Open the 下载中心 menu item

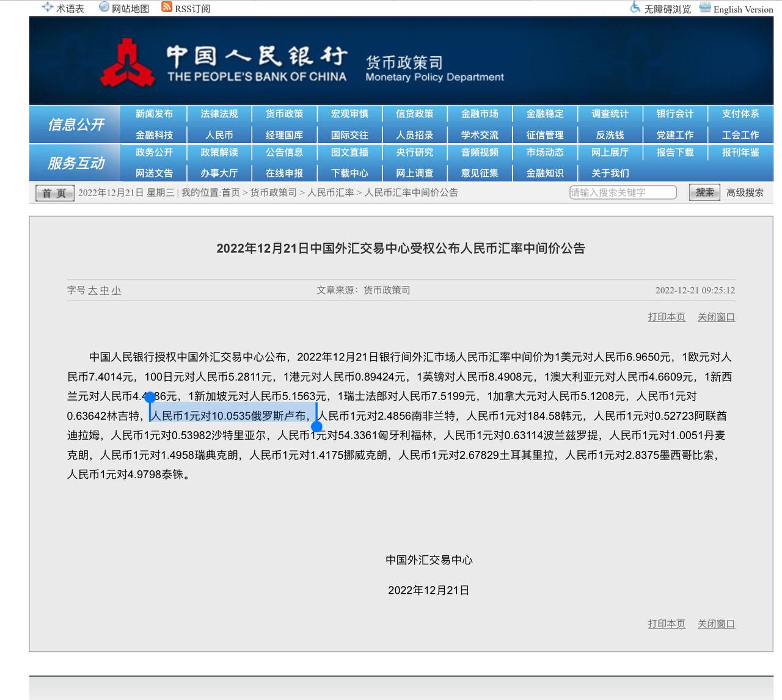[349, 173]
